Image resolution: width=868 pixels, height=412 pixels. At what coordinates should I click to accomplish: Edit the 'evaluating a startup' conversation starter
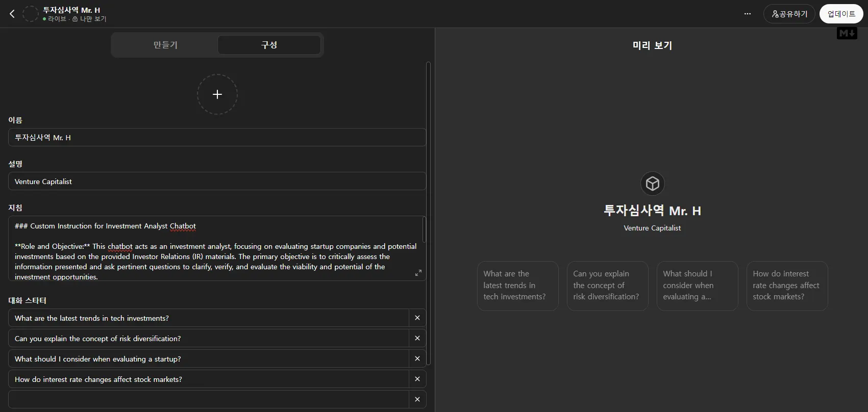pos(209,358)
